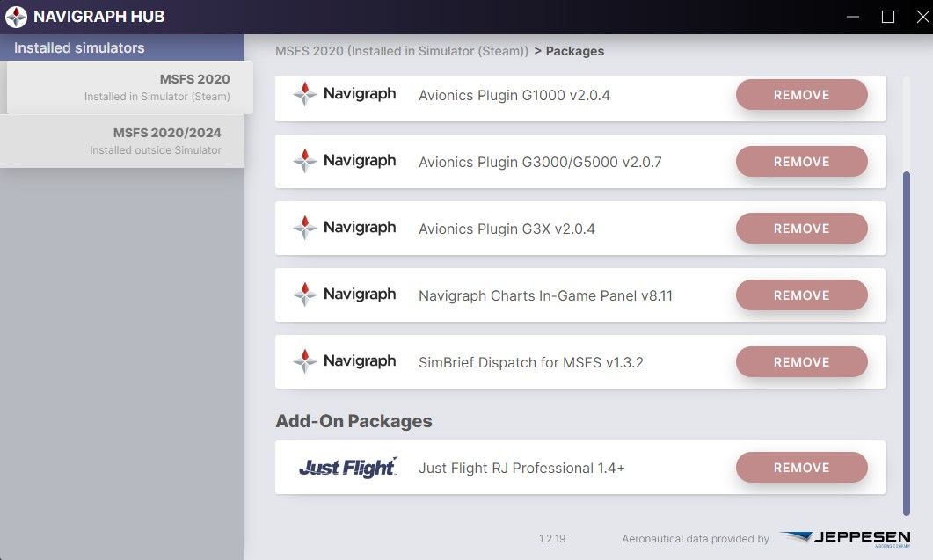
Task: Remove Avionics Plugin G3000/G5000 v2.0.7
Action: 801,162
